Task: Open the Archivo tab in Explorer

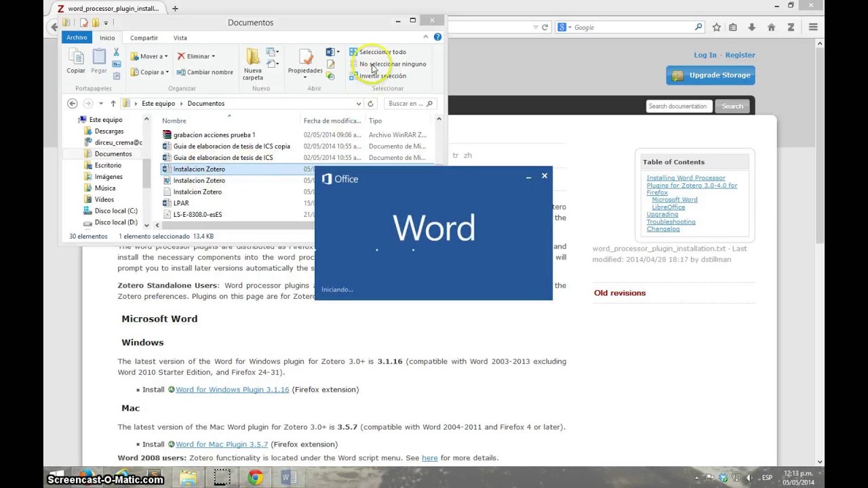Action: (77, 37)
